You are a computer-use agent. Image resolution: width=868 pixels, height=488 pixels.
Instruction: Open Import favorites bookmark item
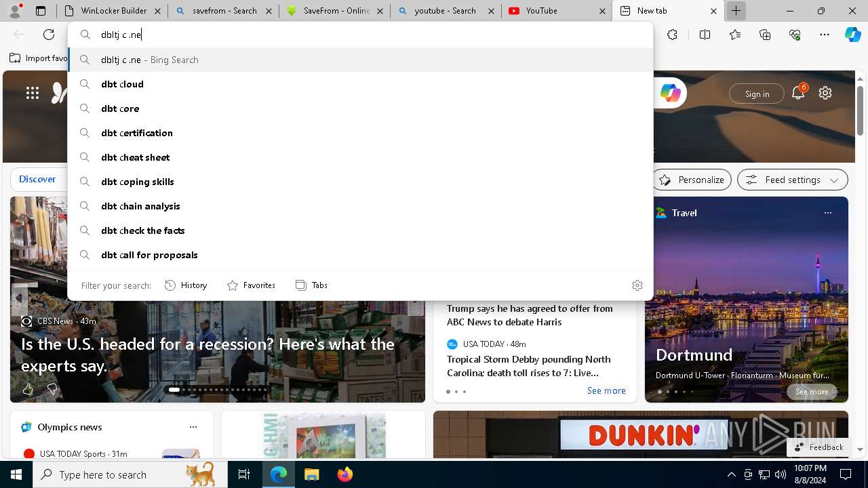(x=39, y=58)
